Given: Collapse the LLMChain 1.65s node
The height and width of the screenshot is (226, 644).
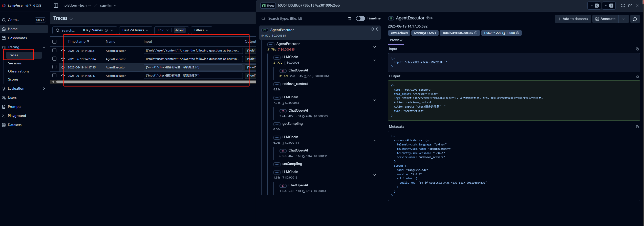Looking at the screenshot, I should [x=375, y=175].
